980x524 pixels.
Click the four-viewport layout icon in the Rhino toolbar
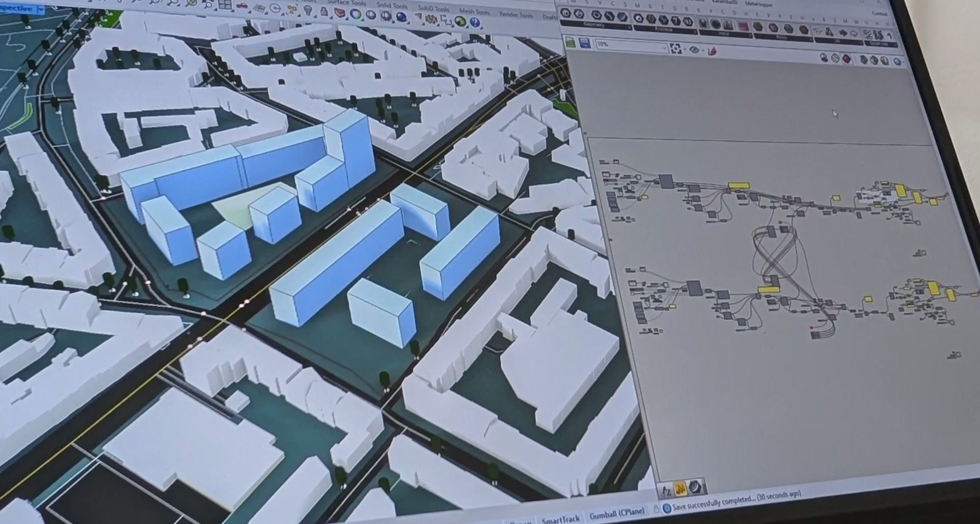(225, 5)
